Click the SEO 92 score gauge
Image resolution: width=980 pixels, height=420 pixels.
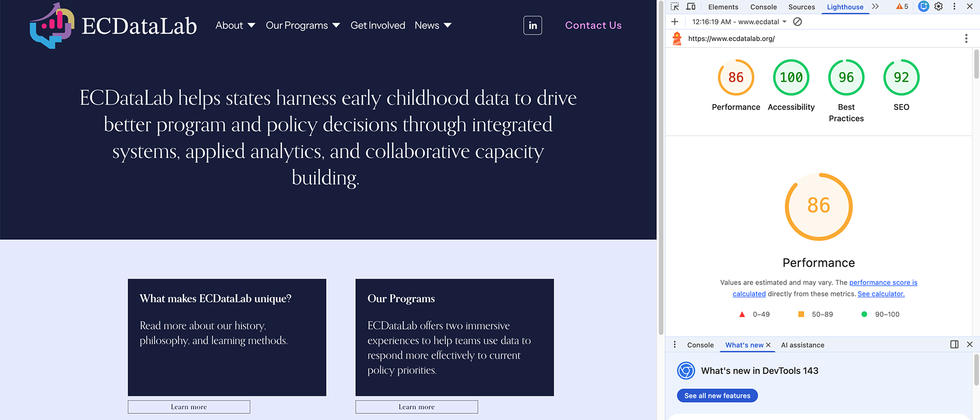[x=901, y=78]
